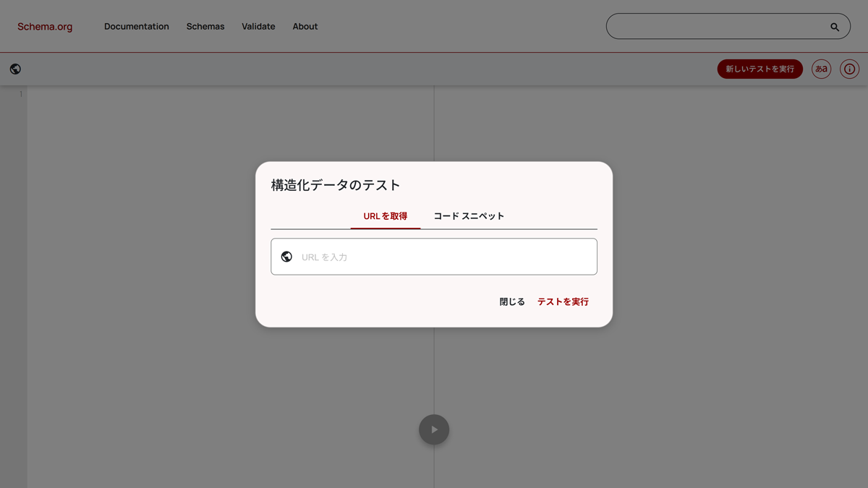Open the search with the magnifying glass icon

tap(835, 26)
